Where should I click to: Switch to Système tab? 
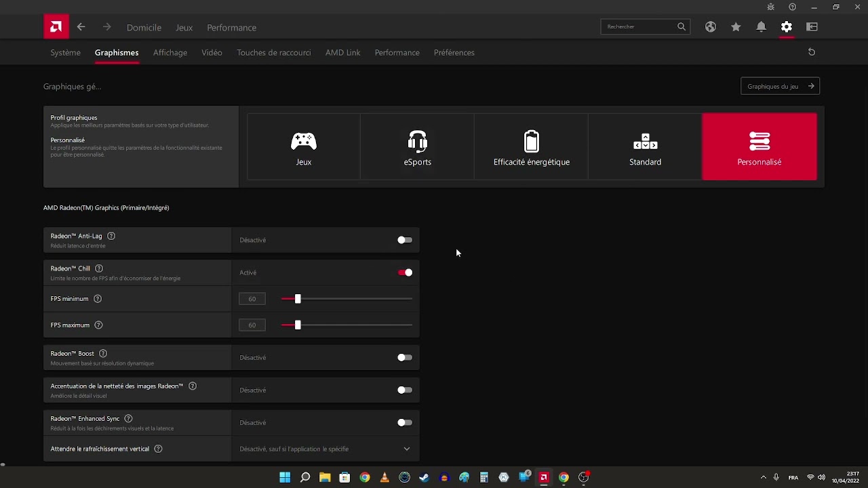(x=66, y=52)
